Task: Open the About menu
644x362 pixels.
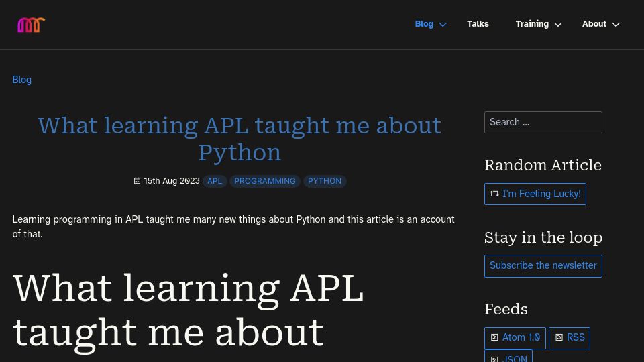Action: point(594,24)
